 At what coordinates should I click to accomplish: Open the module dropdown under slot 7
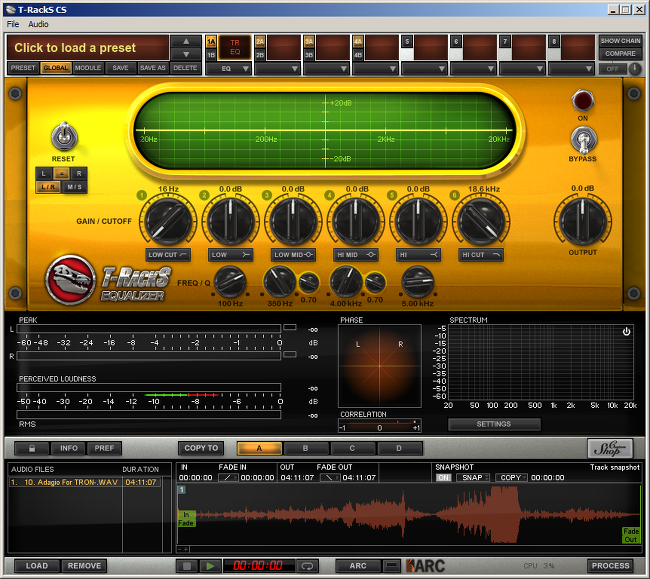[x=522, y=68]
